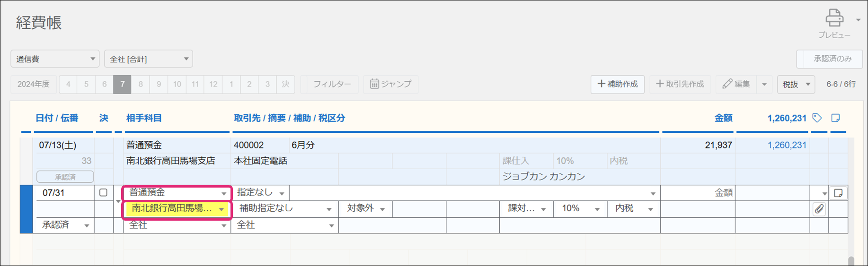Click the フィルター button
The height and width of the screenshot is (266, 868).
tap(332, 84)
